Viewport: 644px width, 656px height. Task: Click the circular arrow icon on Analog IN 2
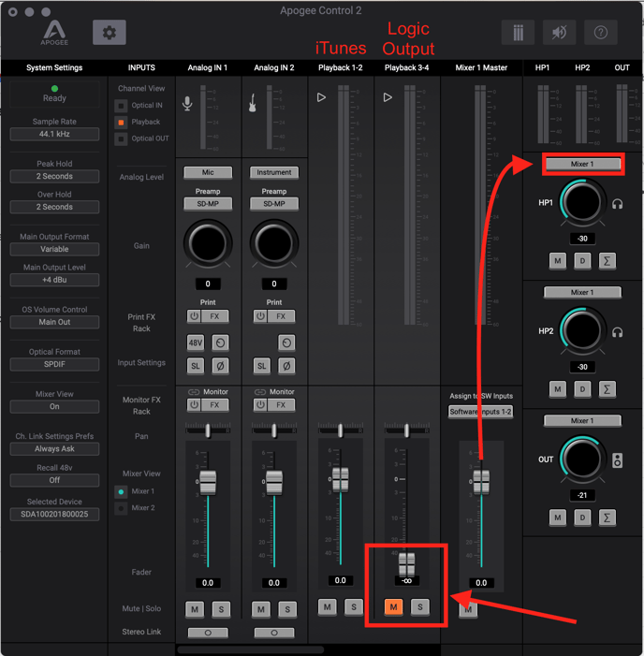pyautogui.click(x=286, y=343)
